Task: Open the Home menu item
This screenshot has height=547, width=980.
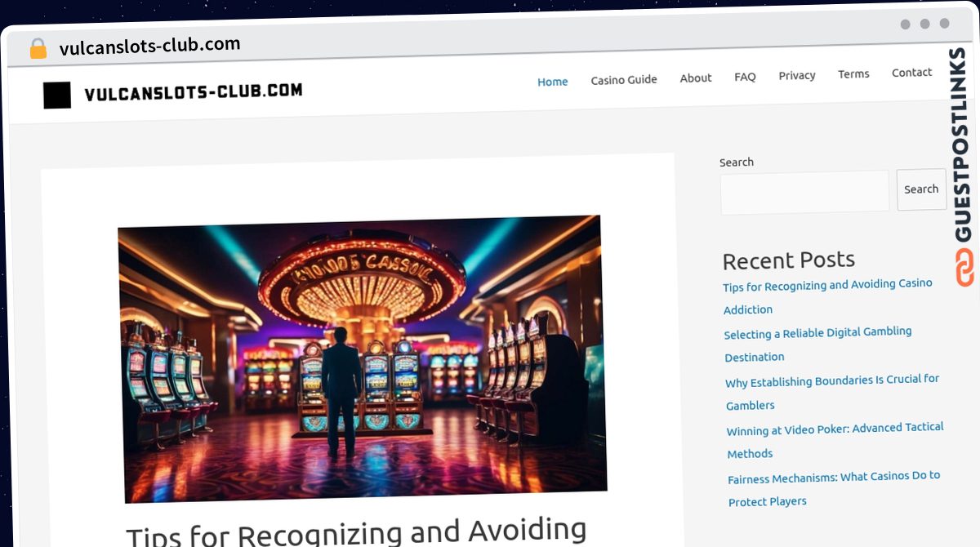Action: coord(553,82)
